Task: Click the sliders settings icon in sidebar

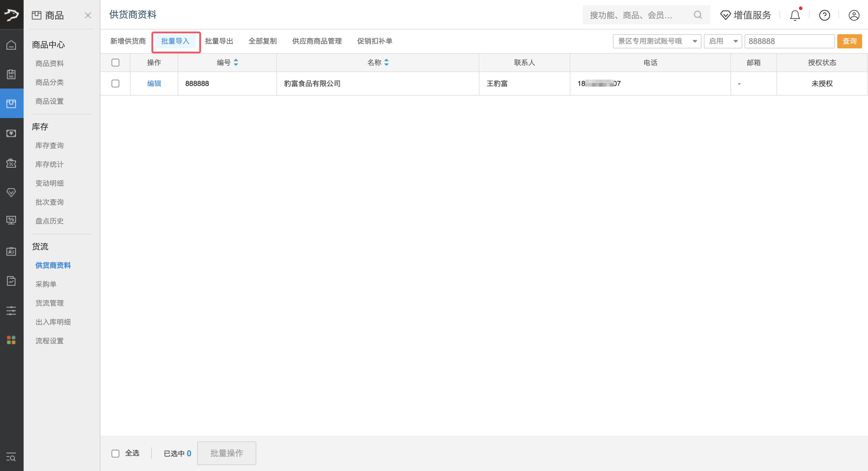Action: click(x=11, y=310)
